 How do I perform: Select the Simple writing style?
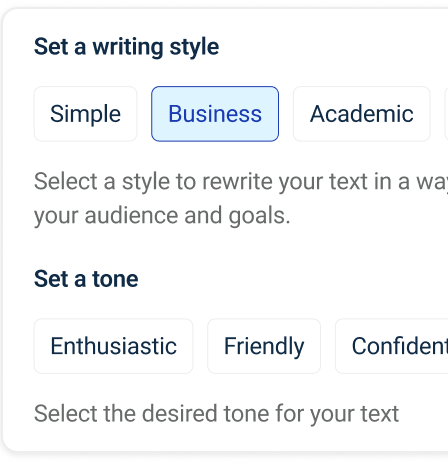pos(85,114)
